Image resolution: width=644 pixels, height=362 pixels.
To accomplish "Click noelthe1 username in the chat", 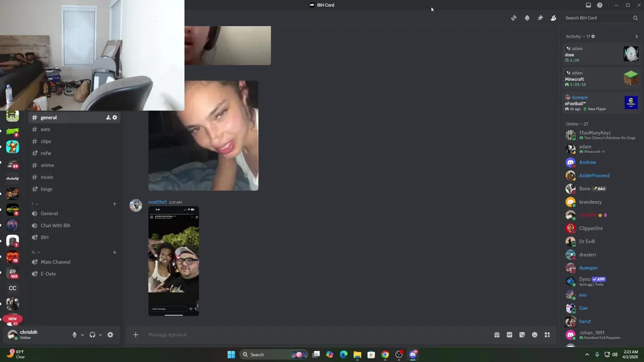I will [157, 202].
